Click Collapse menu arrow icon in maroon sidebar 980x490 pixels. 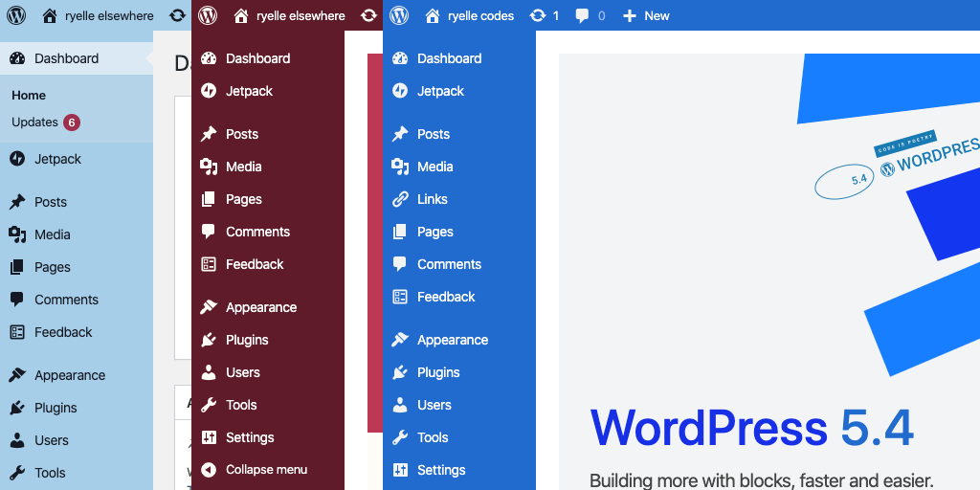[x=209, y=470]
